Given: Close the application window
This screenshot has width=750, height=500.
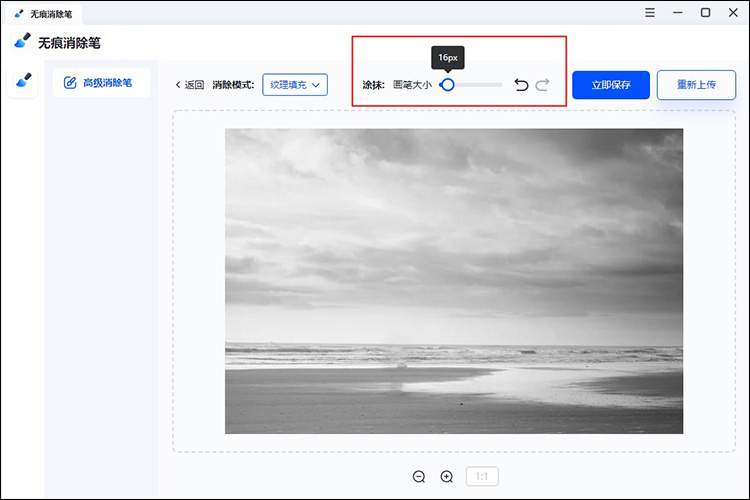Looking at the screenshot, I should 733,12.
